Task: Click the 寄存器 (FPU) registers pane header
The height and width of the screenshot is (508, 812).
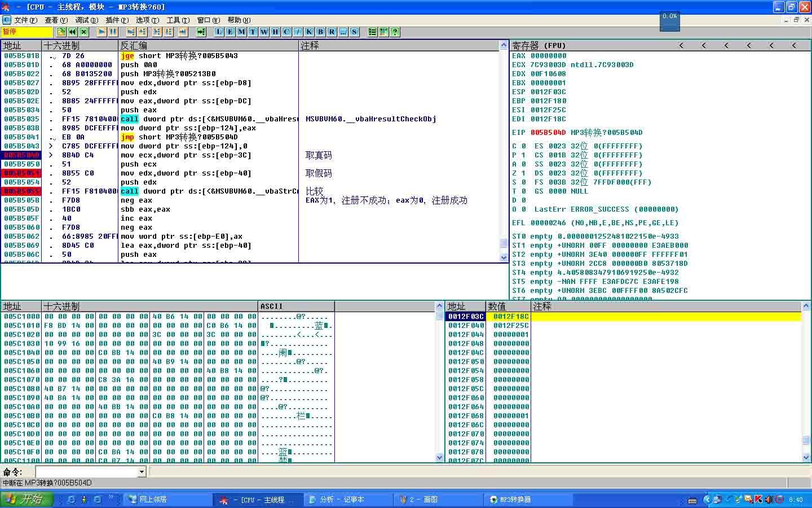Action: 660,46
